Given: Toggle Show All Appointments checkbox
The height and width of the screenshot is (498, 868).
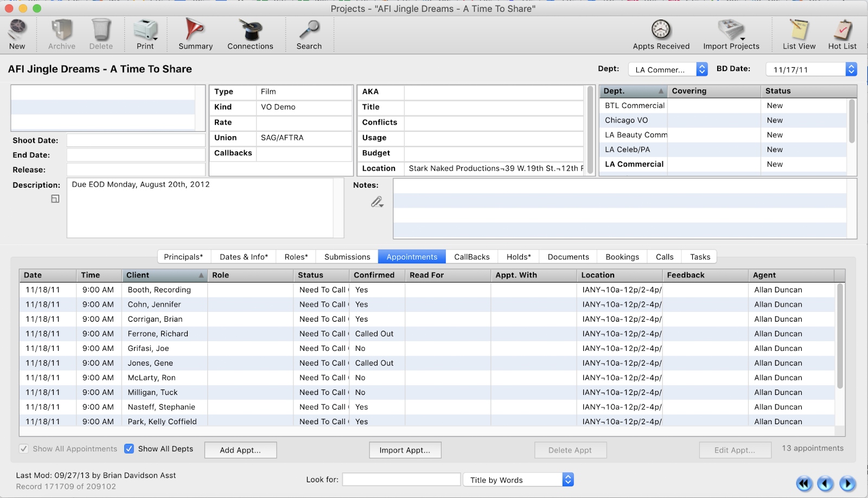Looking at the screenshot, I should pos(24,449).
